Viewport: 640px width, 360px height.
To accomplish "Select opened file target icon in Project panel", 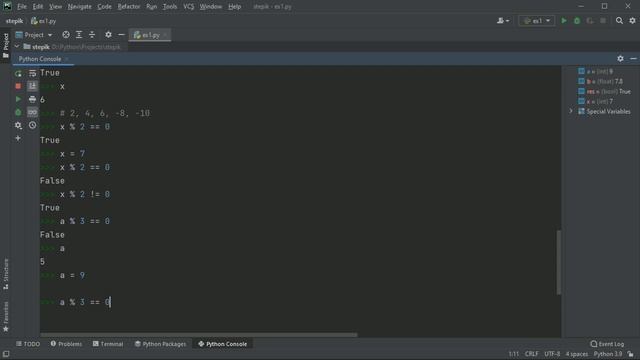I will pos(66,35).
